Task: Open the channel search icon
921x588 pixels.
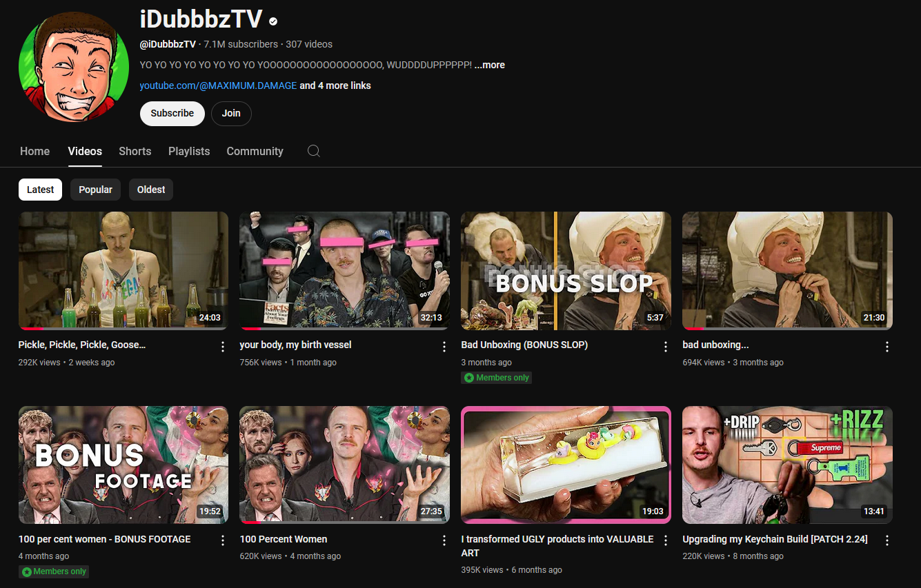Action: (x=313, y=151)
